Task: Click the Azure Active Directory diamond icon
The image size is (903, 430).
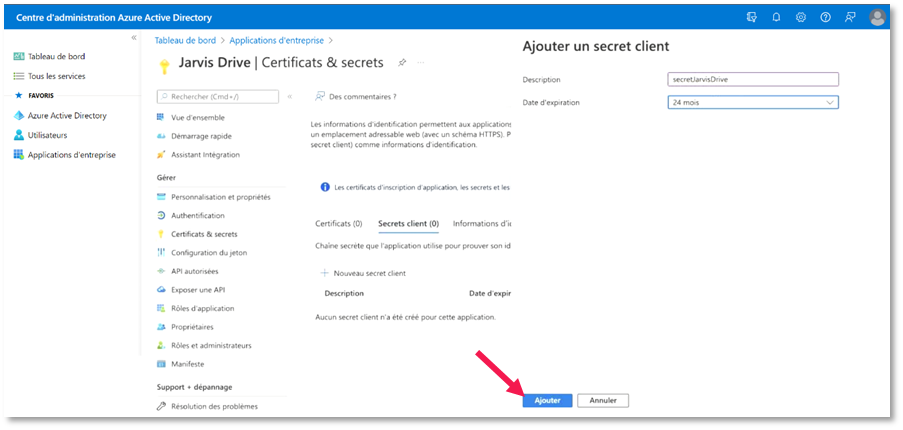Action: pyautogui.click(x=18, y=115)
